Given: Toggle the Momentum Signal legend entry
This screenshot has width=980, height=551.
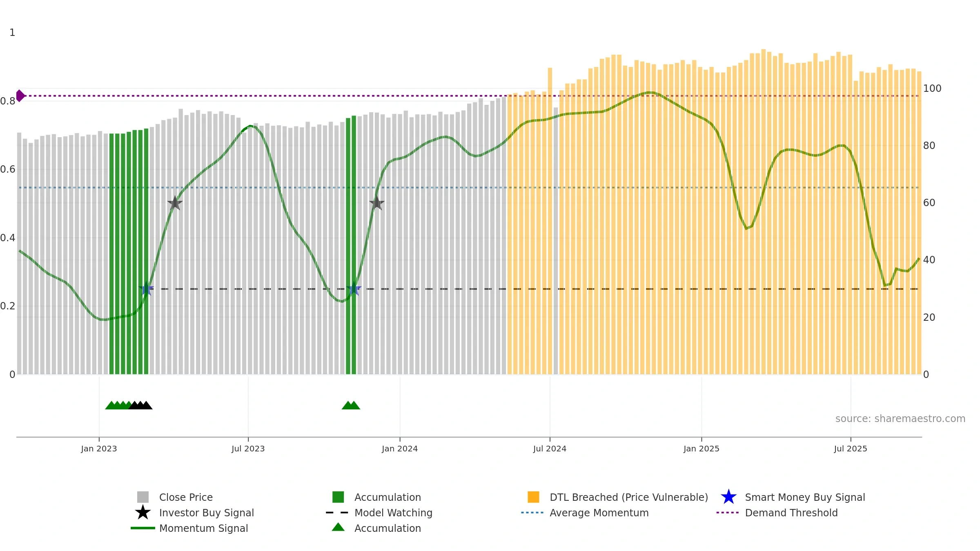Looking at the screenshot, I should (189, 528).
